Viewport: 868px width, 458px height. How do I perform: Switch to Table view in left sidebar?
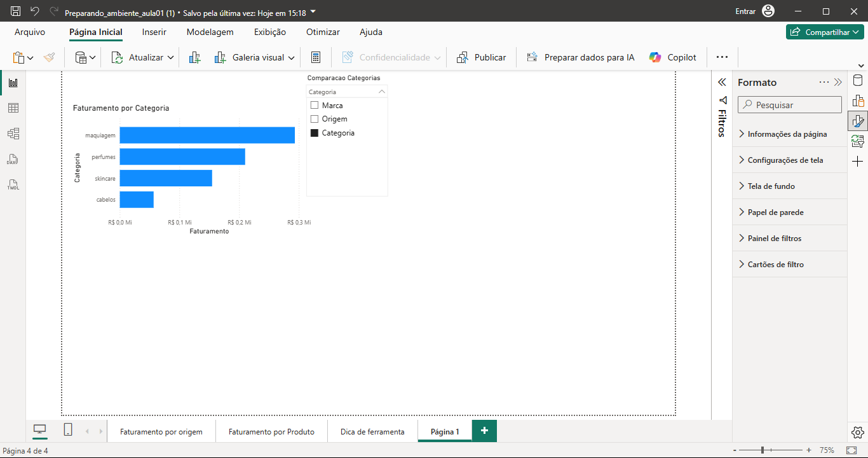click(13, 108)
